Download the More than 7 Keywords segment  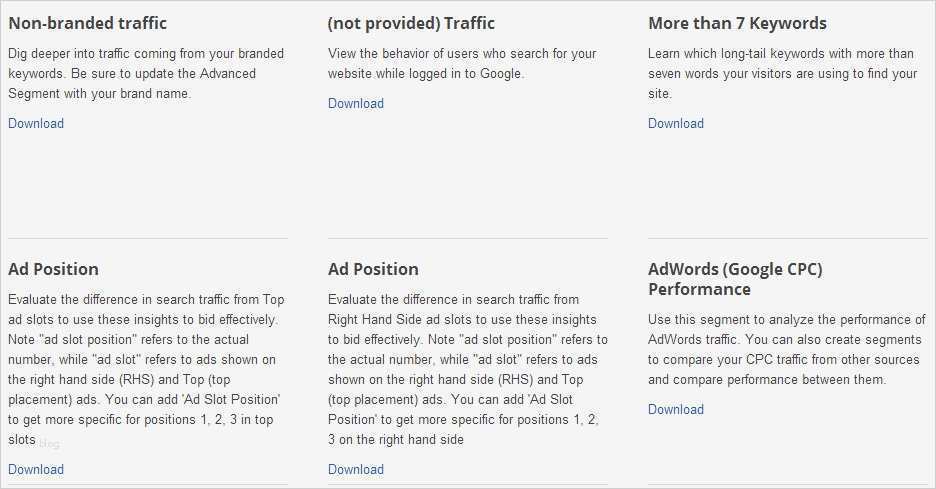coord(676,124)
